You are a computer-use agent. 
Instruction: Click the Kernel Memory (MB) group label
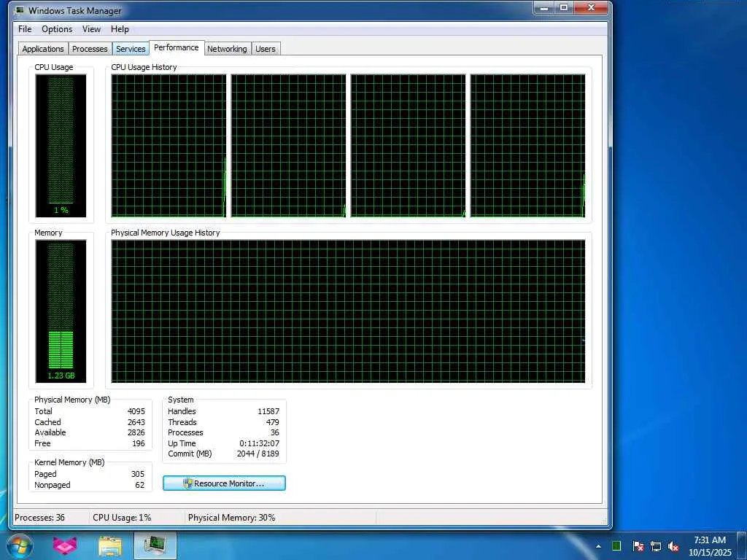coord(69,462)
